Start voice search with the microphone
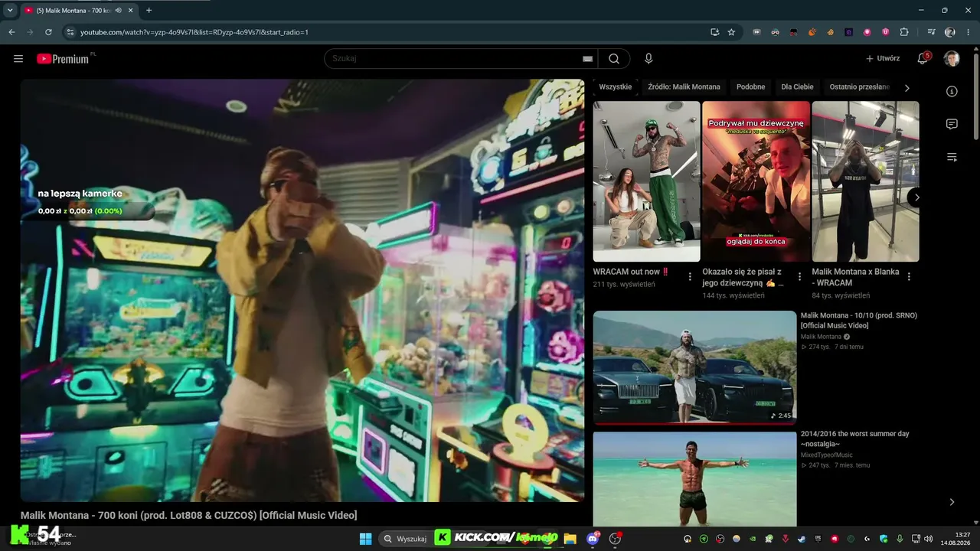The width and height of the screenshot is (980, 551). click(648, 59)
